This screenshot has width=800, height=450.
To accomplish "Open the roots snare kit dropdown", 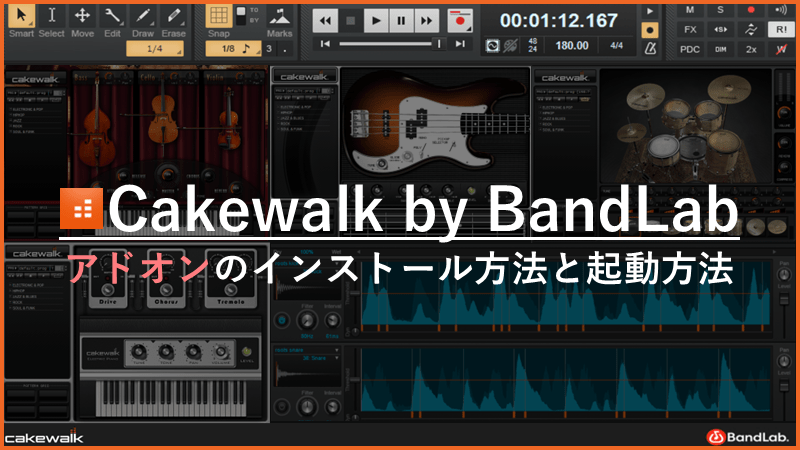I will click(x=307, y=350).
